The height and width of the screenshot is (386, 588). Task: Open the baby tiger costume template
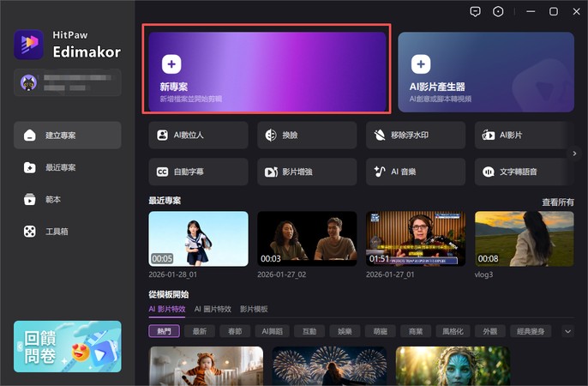pyautogui.click(x=206, y=366)
